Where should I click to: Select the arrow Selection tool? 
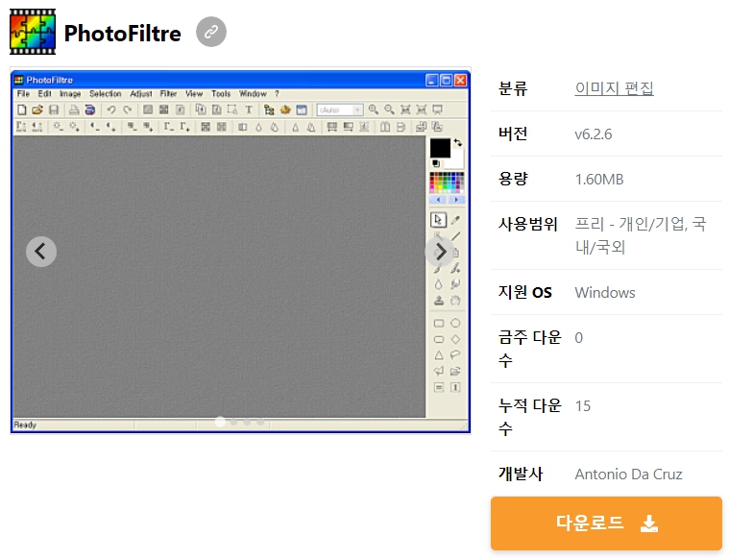(x=438, y=220)
